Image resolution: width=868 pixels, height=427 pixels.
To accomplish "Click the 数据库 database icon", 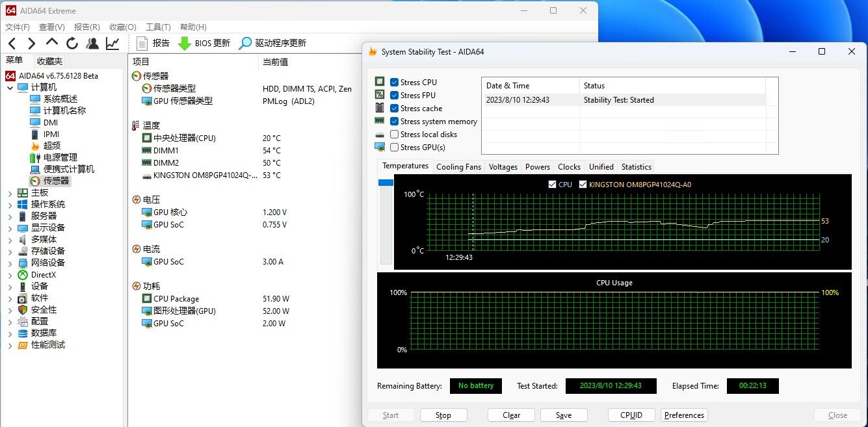I will [x=23, y=333].
